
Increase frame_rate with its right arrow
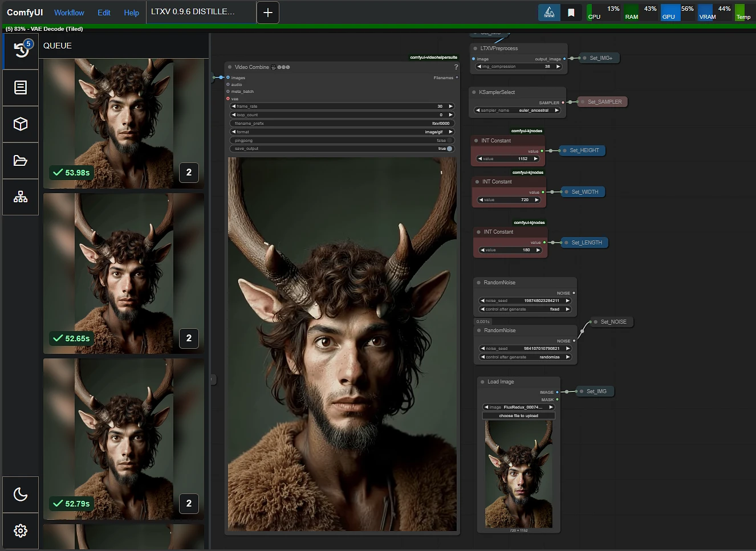tap(450, 107)
